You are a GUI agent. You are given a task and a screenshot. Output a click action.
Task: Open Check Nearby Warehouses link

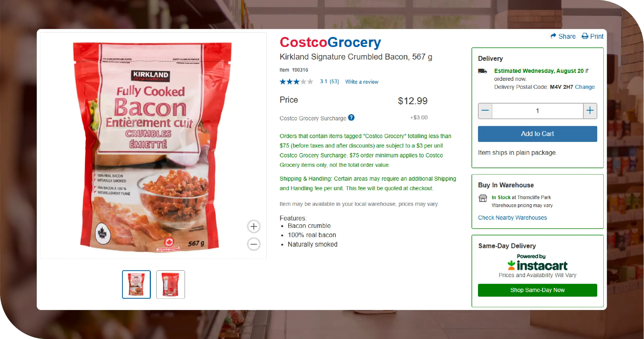tap(512, 218)
